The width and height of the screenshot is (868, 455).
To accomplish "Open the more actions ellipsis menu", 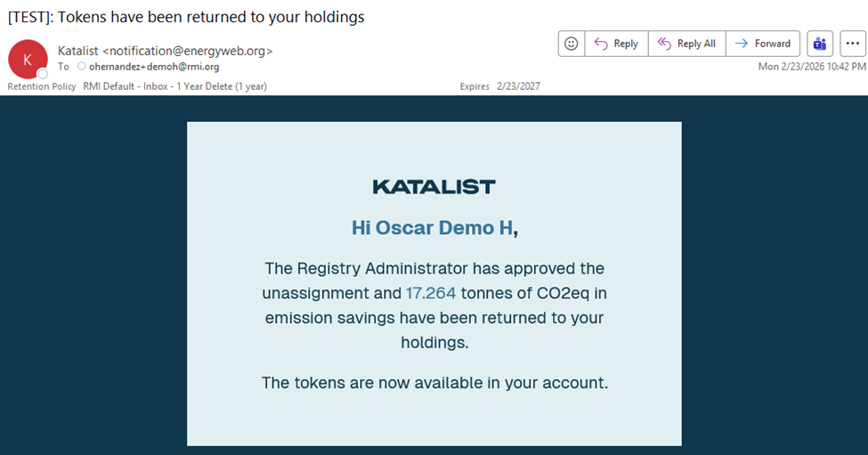I will click(x=852, y=44).
